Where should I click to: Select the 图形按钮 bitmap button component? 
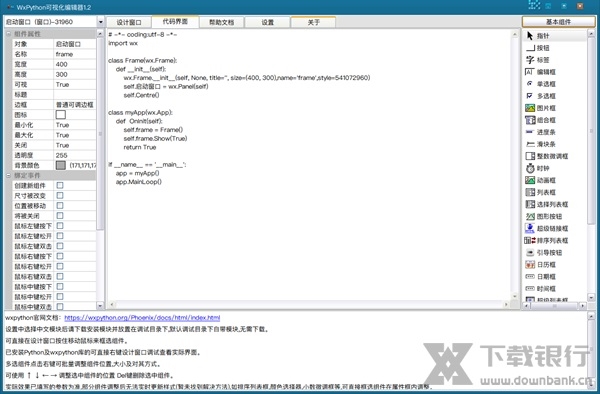pos(544,217)
